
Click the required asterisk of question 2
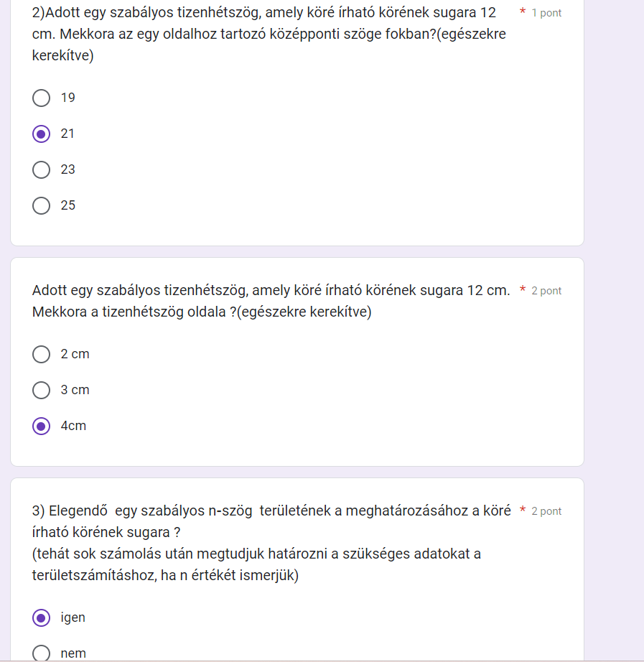click(523, 11)
